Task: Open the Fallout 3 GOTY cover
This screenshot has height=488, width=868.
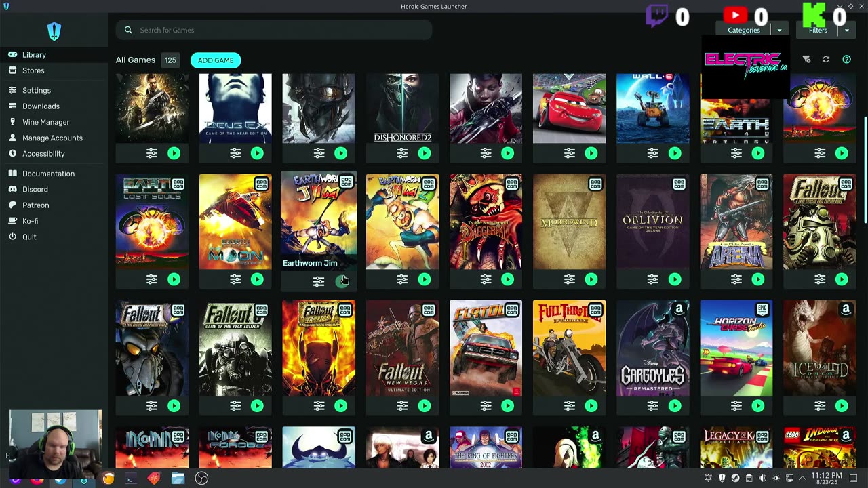Action: (x=235, y=348)
